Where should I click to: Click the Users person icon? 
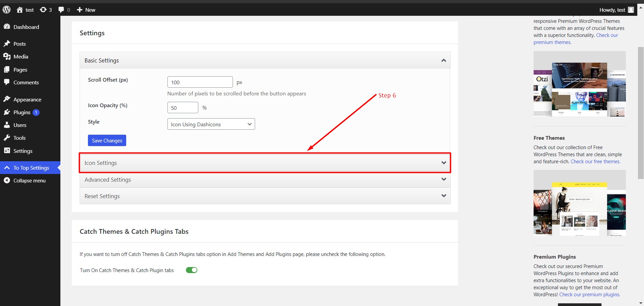pyautogui.click(x=7, y=125)
